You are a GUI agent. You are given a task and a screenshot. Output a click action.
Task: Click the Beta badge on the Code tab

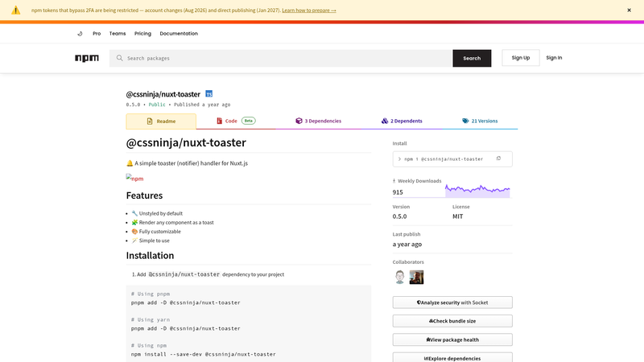point(249,121)
